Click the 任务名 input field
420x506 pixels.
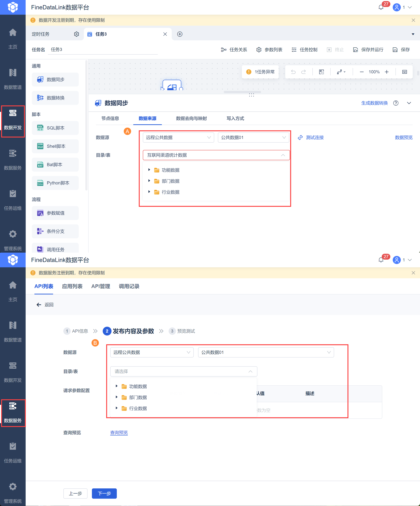(103, 50)
